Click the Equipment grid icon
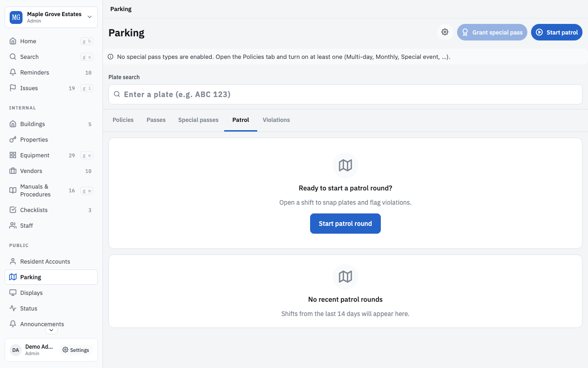Image resolution: width=588 pixels, height=368 pixels. [13, 155]
